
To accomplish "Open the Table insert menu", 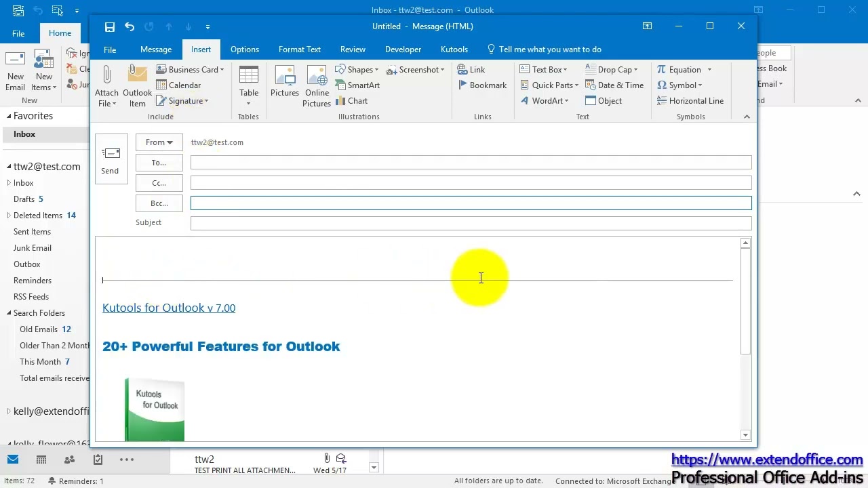I will pyautogui.click(x=249, y=86).
